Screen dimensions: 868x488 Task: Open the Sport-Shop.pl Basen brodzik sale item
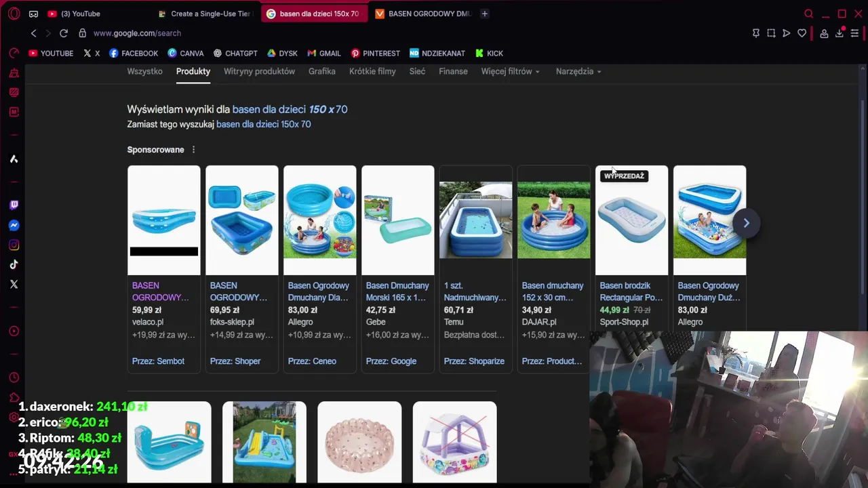(x=632, y=249)
